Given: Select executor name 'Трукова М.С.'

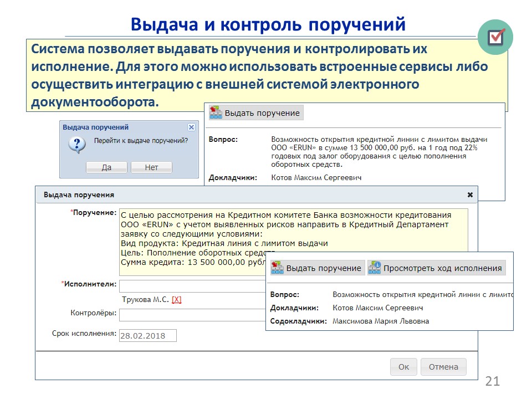Looking at the screenshot, I should pos(145,300).
